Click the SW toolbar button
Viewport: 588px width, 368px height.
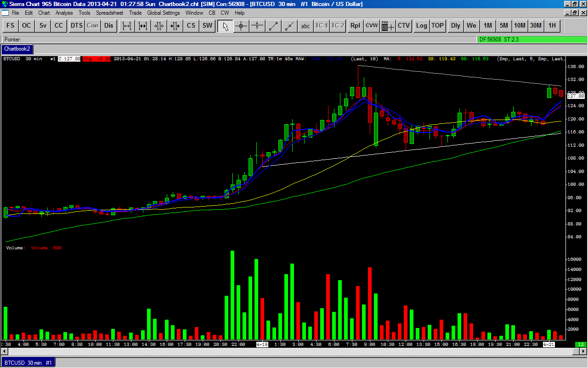207,26
